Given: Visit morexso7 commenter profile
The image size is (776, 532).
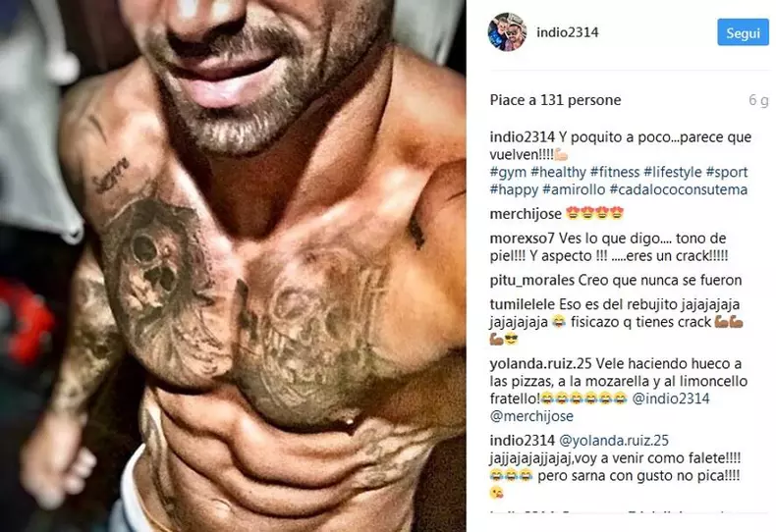Looking at the screenshot, I should (523, 239).
